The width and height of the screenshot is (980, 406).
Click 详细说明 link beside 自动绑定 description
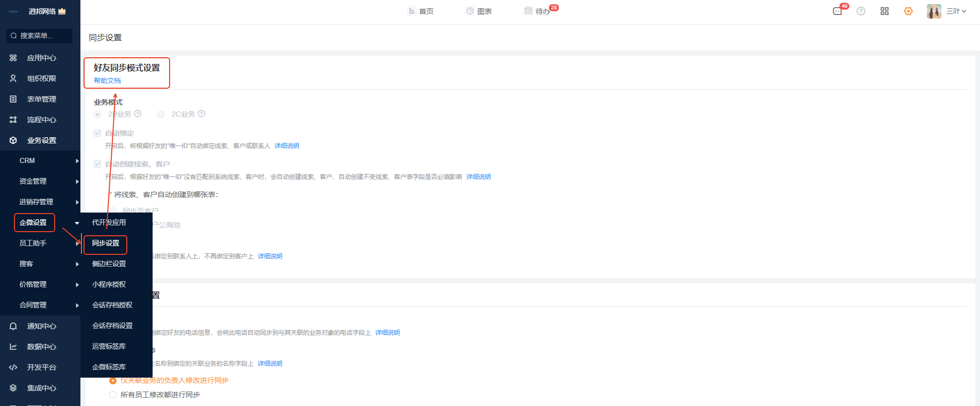287,146
